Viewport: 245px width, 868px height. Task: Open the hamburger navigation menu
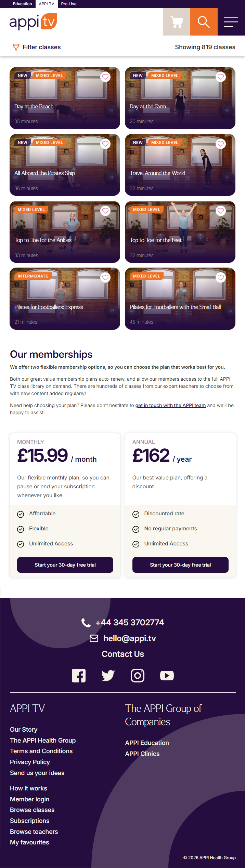click(x=231, y=22)
